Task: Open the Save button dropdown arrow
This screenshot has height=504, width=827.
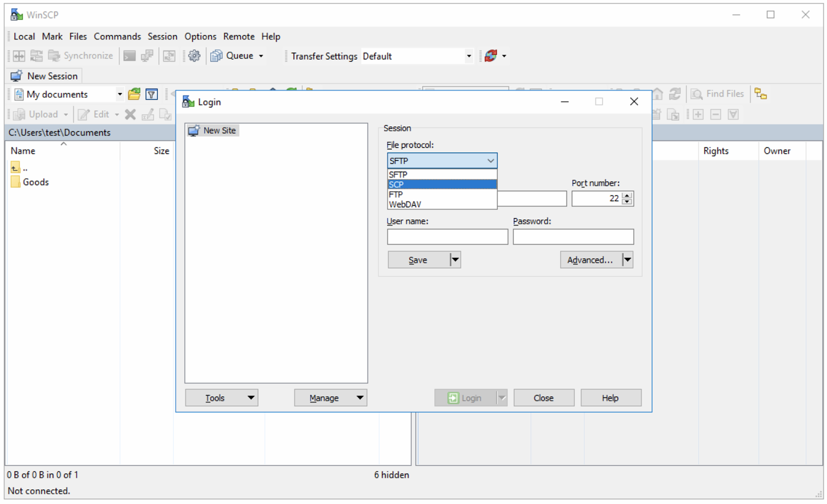Action: [455, 259]
